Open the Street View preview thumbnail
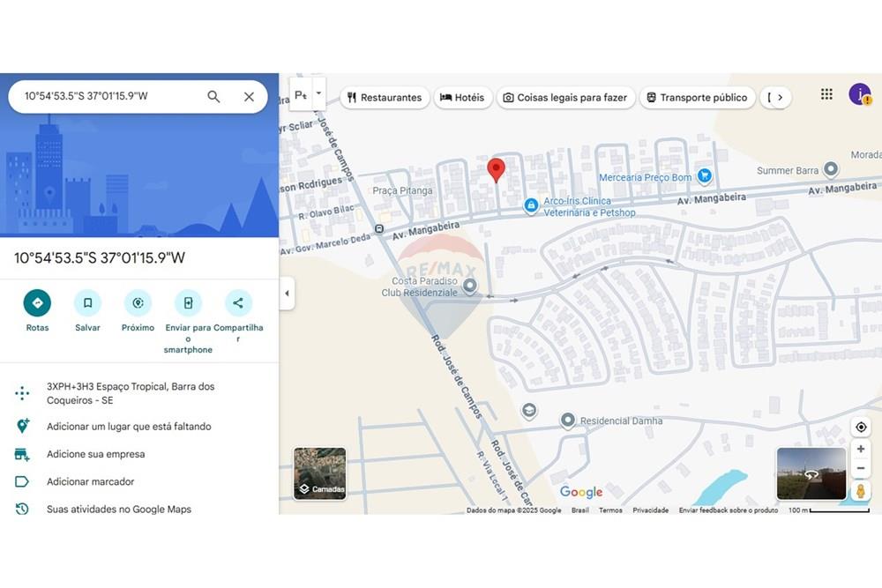Viewport: 882px width, 588px height. pyautogui.click(x=811, y=473)
